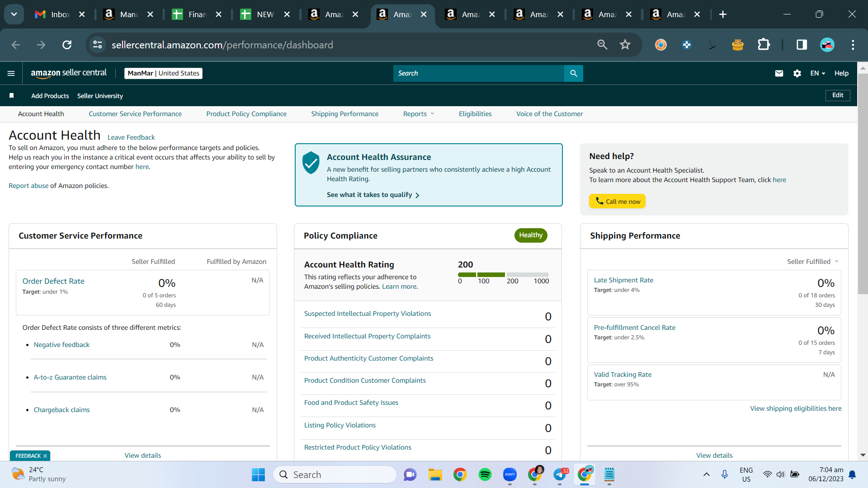Click the Help link in header
This screenshot has width=868, height=488.
(841, 73)
